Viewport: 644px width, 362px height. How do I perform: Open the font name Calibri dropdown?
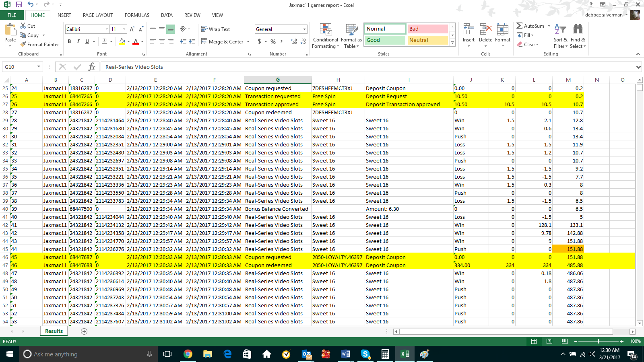107,29
